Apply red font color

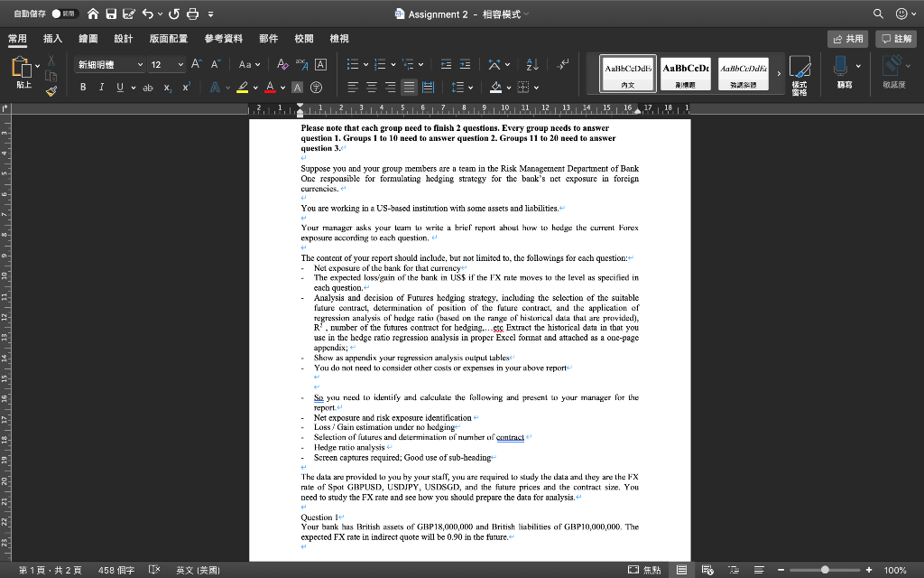[270, 88]
